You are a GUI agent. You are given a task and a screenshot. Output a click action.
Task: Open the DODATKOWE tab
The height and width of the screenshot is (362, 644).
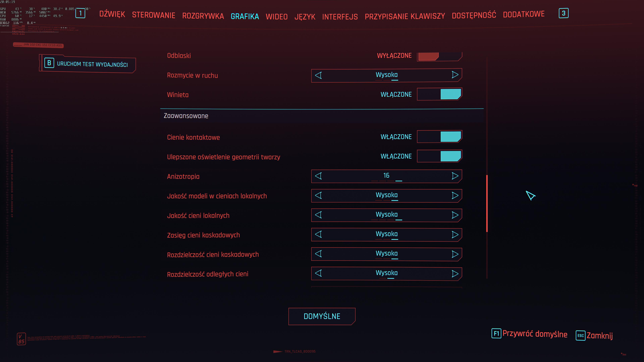click(x=524, y=14)
